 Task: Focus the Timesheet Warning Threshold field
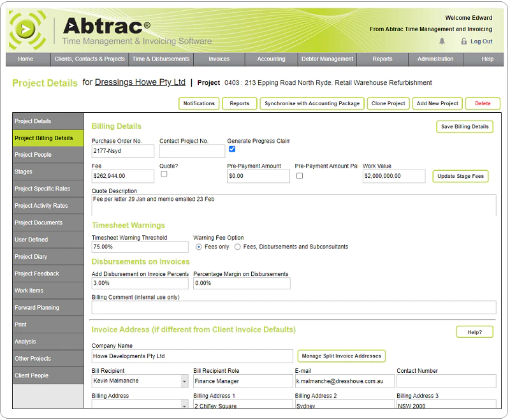click(x=140, y=247)
